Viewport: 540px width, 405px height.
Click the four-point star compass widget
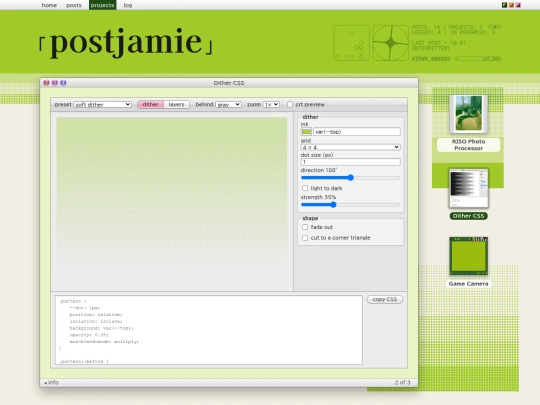(x=391, y=43)
